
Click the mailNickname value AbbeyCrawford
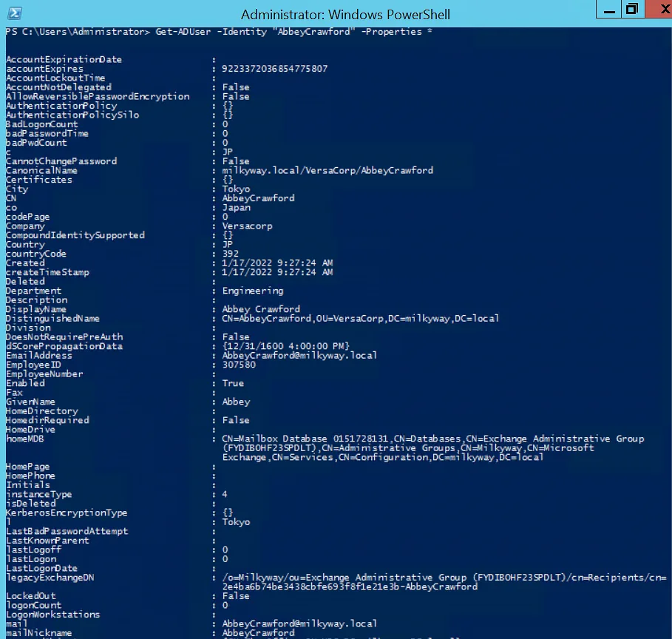(x=259, y=633)
